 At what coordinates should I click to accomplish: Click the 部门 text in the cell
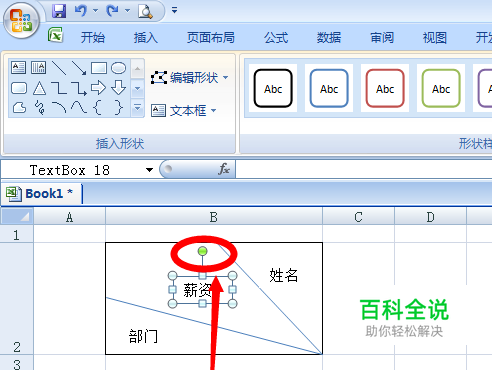143,336
